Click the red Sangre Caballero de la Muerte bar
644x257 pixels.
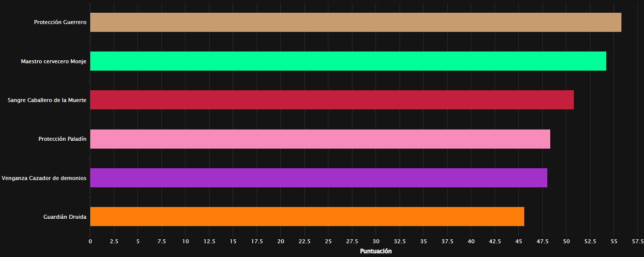point(332,100)
